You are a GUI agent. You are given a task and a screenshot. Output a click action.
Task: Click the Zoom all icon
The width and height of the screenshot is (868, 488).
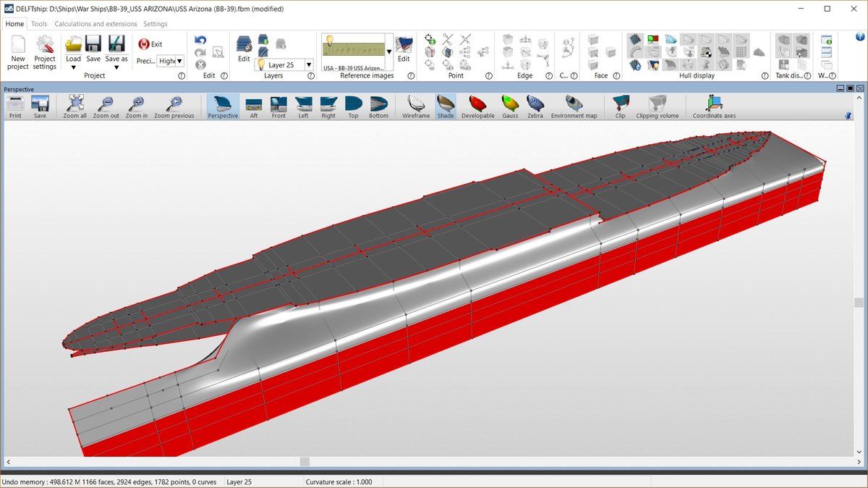coord(75,106)
